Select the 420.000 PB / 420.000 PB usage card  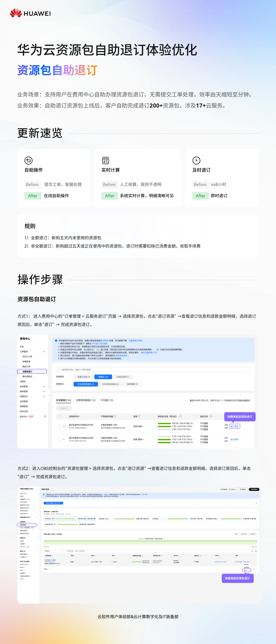tap(70, 524)
